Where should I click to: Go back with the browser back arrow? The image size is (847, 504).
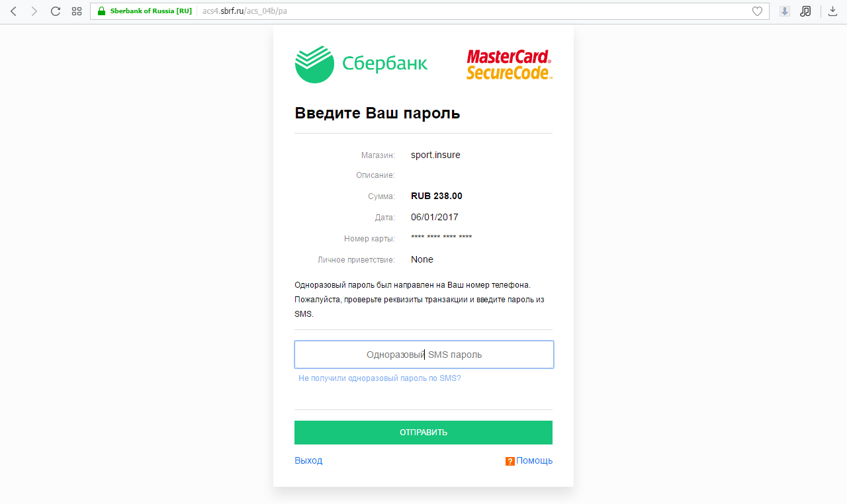tap(13, 11)
